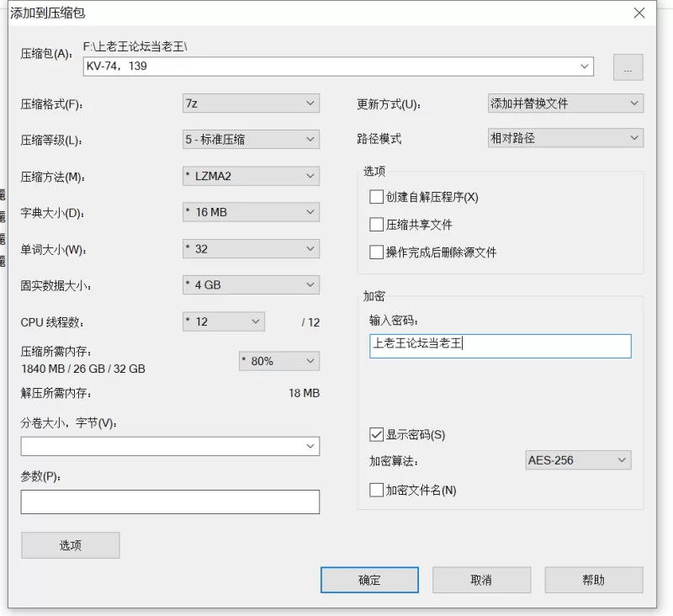Confirm with the 确定 button

369,580
